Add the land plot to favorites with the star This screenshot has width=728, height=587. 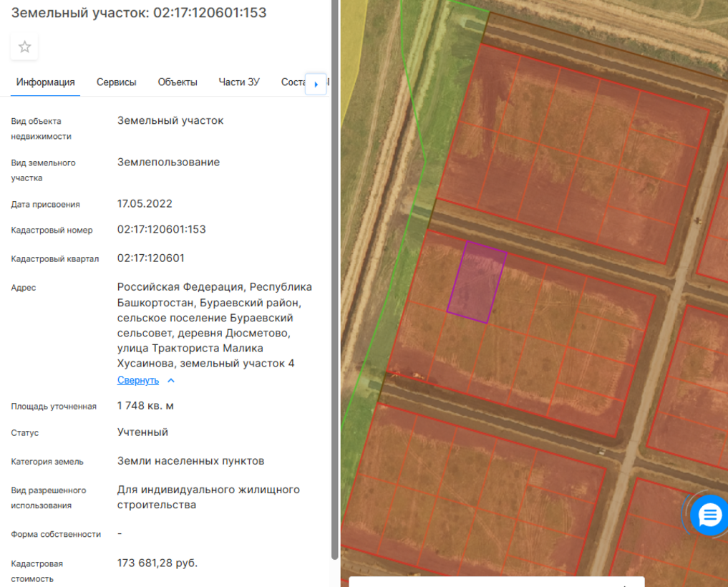24,47
